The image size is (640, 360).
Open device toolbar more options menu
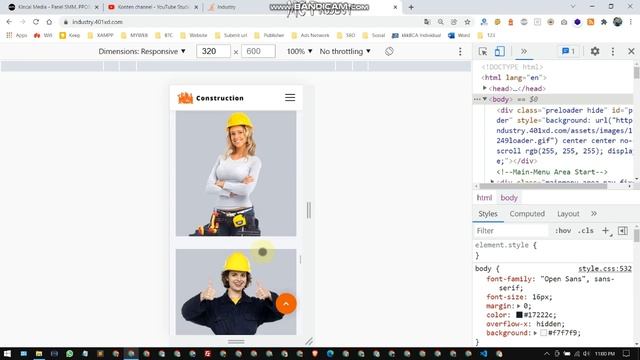tap(460, 51)
